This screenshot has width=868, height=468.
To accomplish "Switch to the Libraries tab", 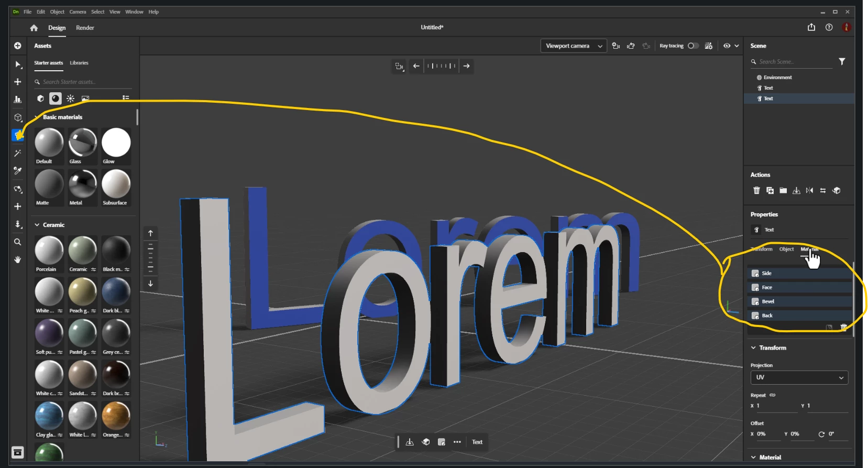I will (79, 63).
